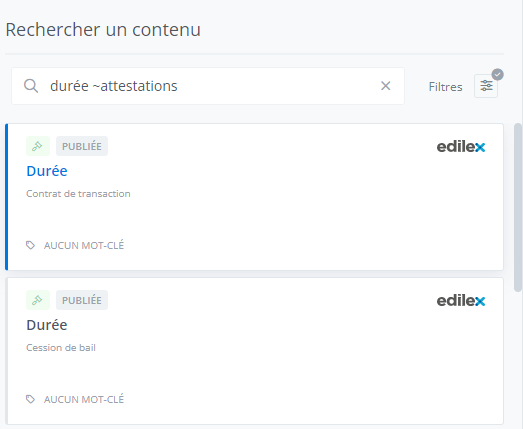Click the Edilex logo on the second result card
523x429 pixels.
coord(461,301)
